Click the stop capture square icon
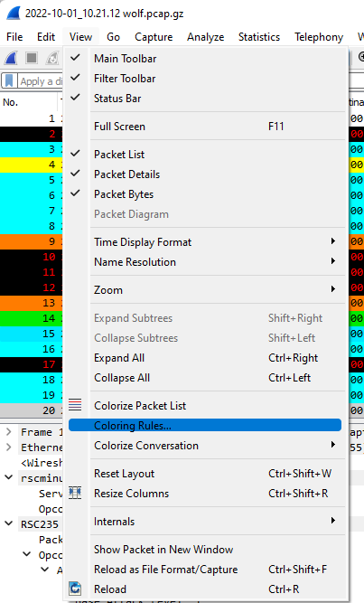 pyautogui.click(x=32, y=59)
